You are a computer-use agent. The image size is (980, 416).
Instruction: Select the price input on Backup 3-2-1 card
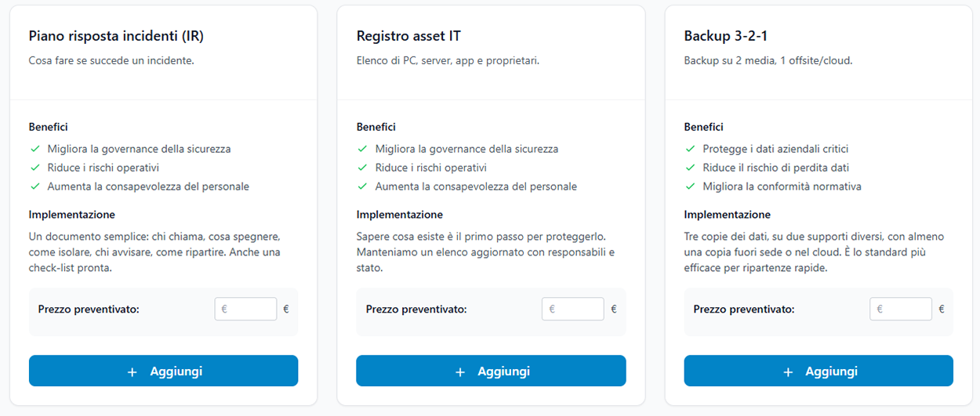tap(901, 309)
